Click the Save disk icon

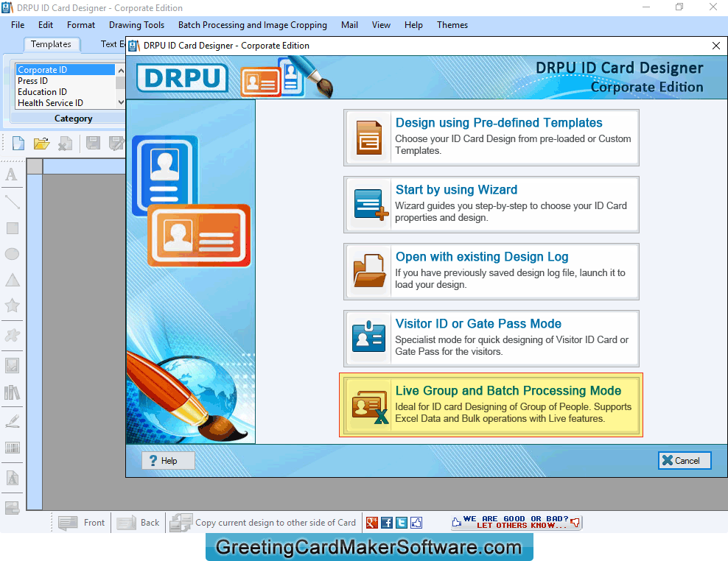[x=93, y=144]
